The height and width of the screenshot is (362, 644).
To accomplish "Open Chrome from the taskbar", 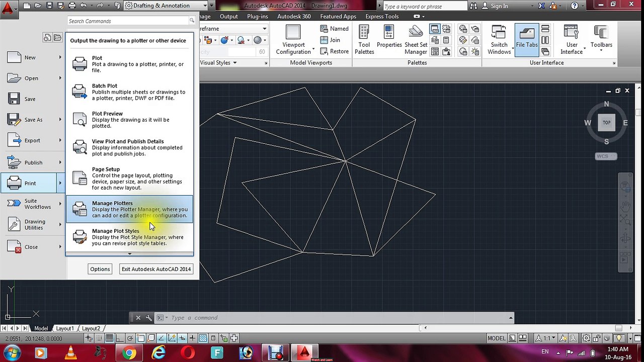I will click(129, 353).
